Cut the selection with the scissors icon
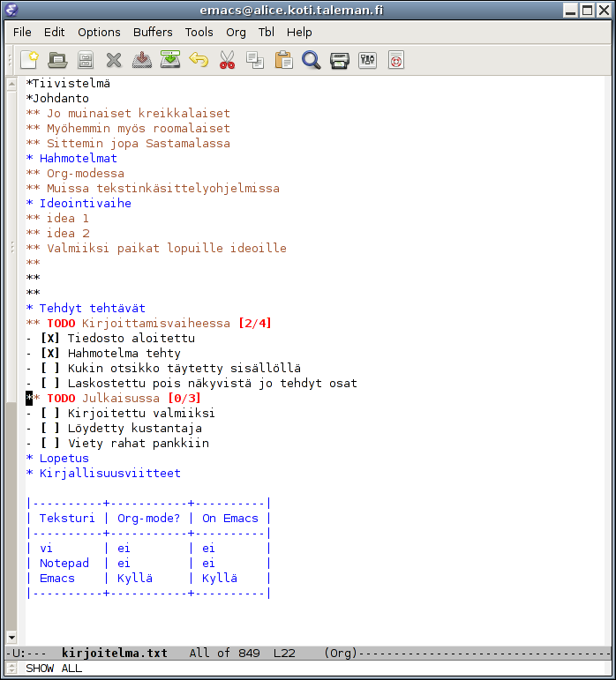 pyautogui.click(x=227, y=60)
